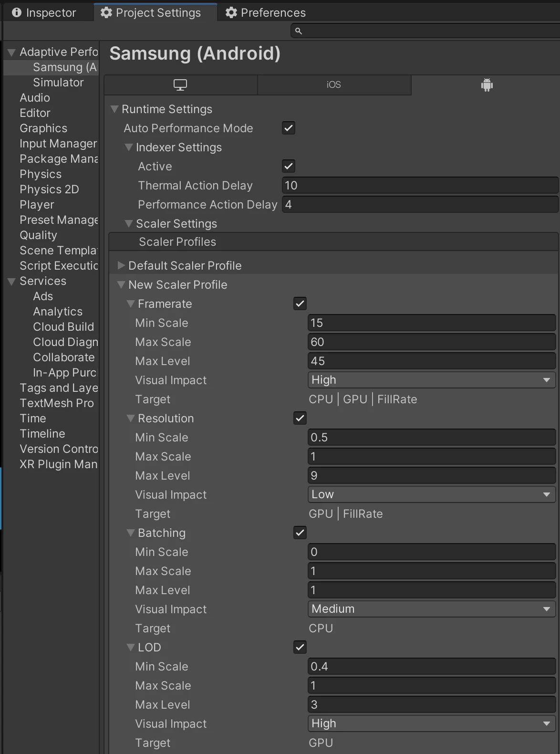Open Preset Manager settings

point(59,220)
